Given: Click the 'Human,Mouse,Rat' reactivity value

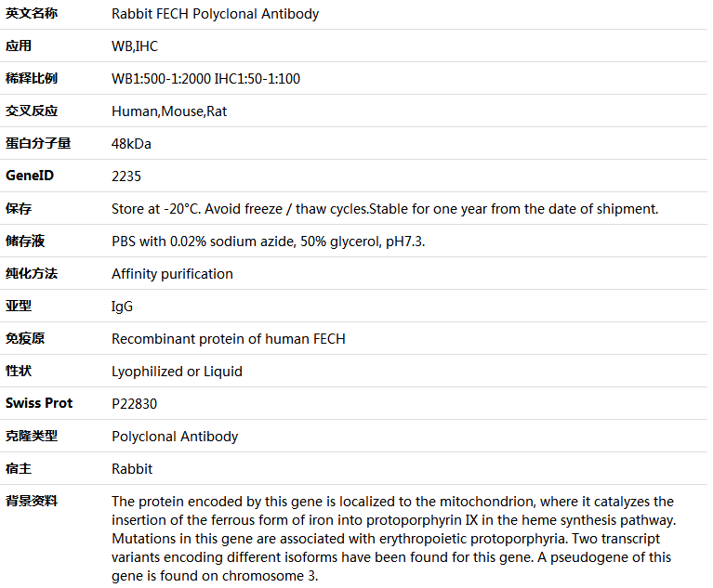Looking at the screenshot, I should tap(169, 111).
